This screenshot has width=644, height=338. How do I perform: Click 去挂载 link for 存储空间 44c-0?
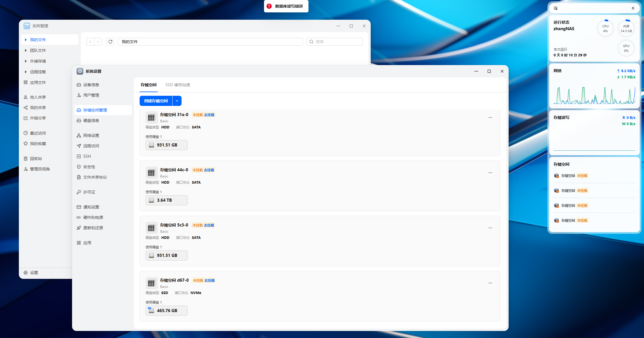(209, 170)
